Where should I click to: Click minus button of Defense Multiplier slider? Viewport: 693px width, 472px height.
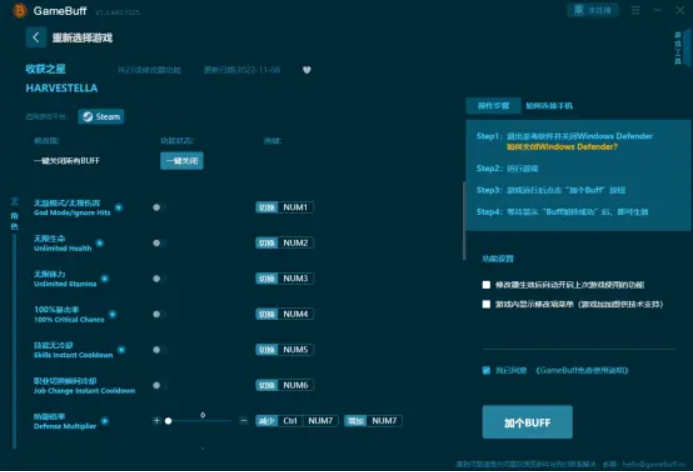[244, 421]
